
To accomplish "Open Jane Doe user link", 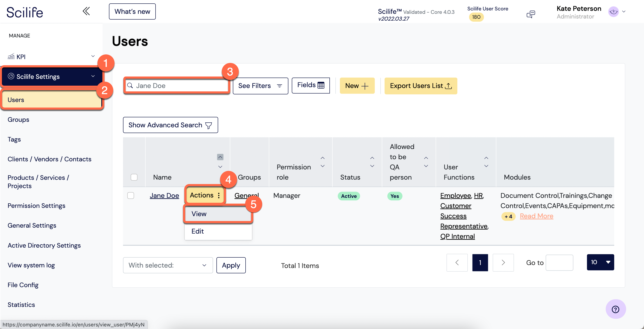I will click(x=164, y=196).
